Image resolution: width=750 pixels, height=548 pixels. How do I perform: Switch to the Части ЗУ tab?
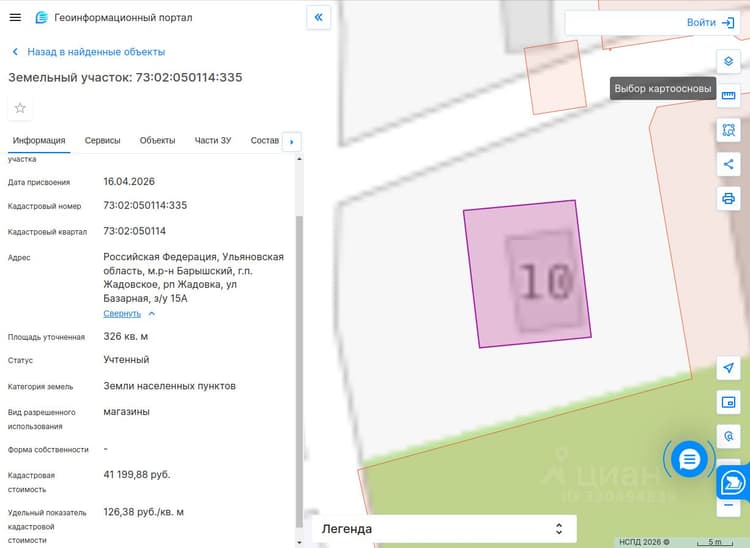[213, 141]
